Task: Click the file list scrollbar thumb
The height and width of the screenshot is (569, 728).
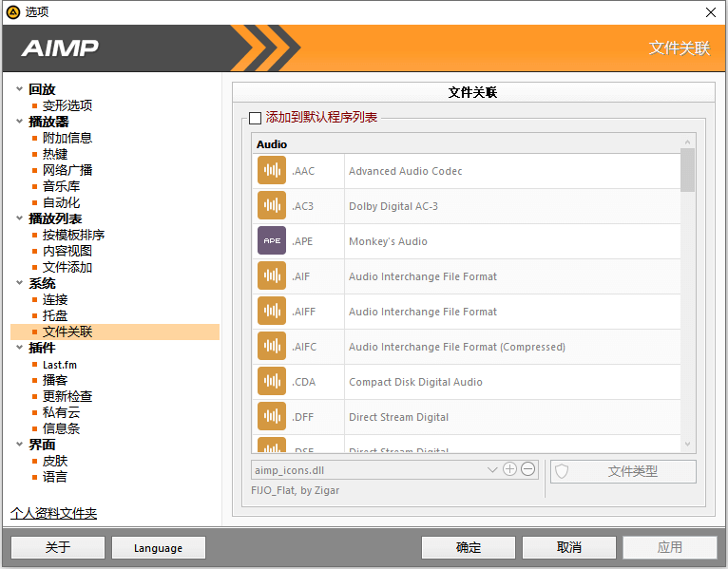Action: click(687, 170)
